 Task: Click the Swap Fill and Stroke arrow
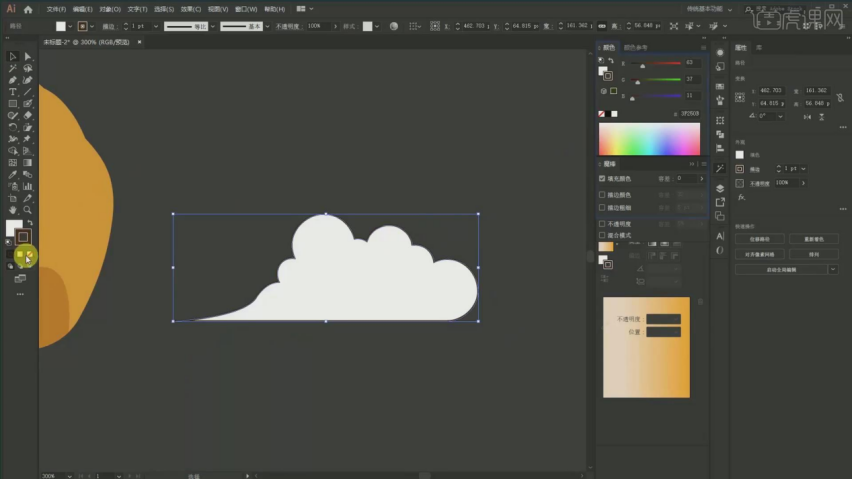coord(29,222)
